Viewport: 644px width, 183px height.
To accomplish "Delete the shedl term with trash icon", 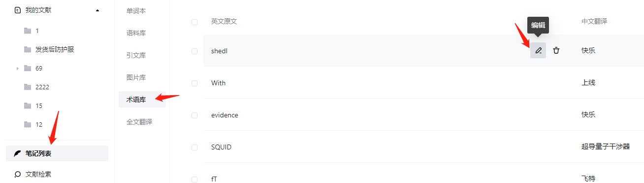I will click(x=556, y=50).
